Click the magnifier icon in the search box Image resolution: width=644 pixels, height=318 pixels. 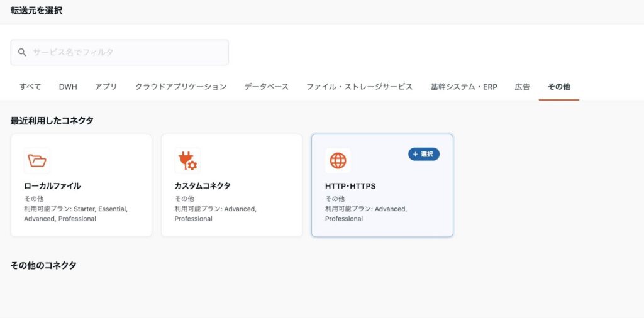point(22,53)
